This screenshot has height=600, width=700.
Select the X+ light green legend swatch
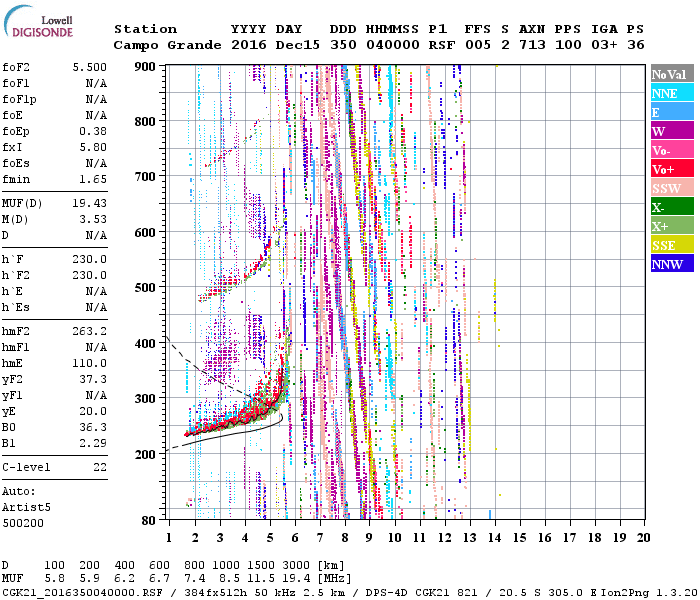coord(672,225)
